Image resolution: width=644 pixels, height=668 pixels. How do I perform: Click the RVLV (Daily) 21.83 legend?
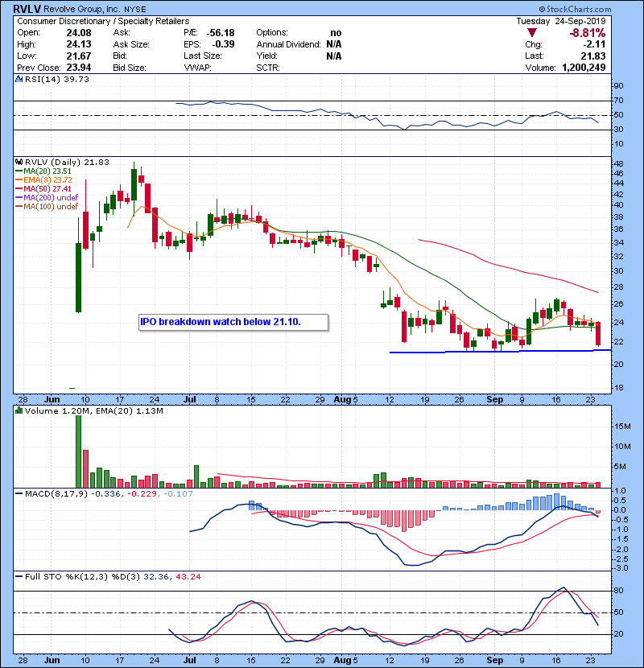(67, 162)
